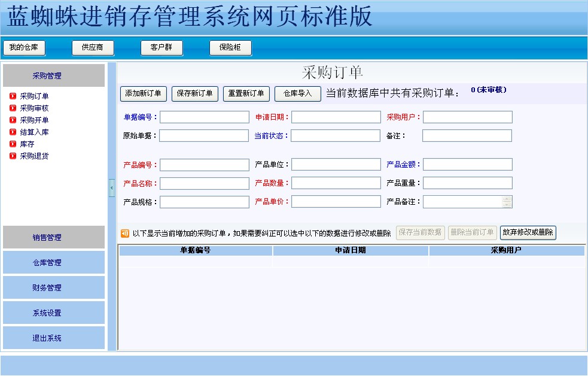588x376 pixels.
Task: Click up arrow on 产品备注 spinner
Action: pos(507,199)
